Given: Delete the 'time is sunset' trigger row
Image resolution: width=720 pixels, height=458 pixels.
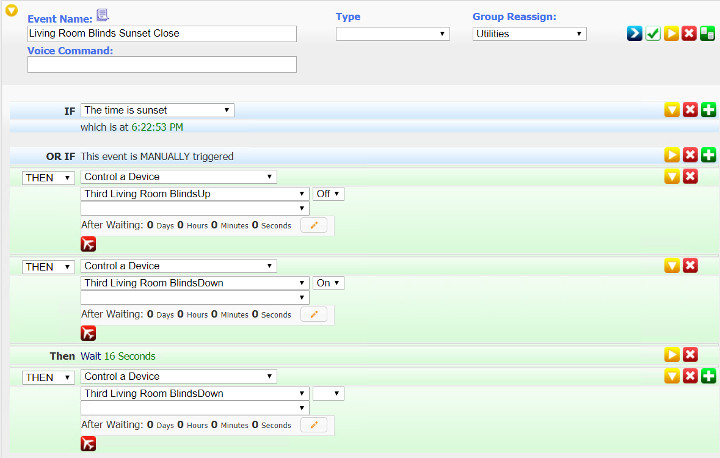Looking at the screenshot, I should click(x=690, y=110).
